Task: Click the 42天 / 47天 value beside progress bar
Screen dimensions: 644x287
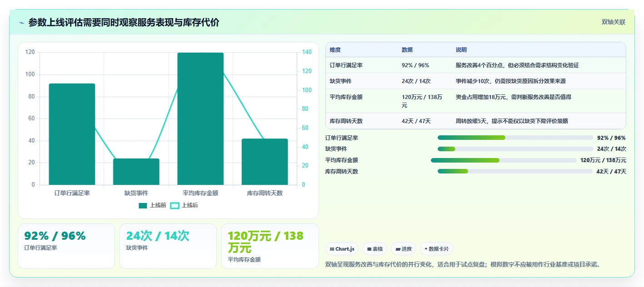Action: pyautogui.click(x=611, y=172)
